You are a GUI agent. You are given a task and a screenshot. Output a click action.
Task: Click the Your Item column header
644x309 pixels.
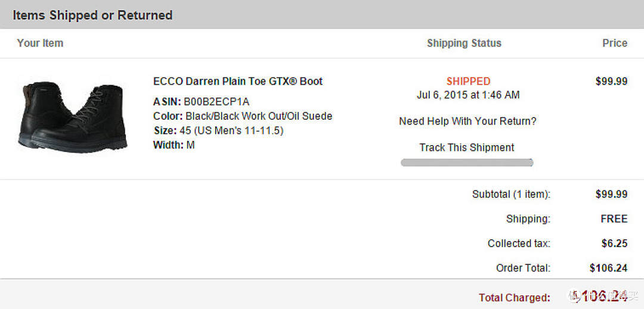point(40,43)
